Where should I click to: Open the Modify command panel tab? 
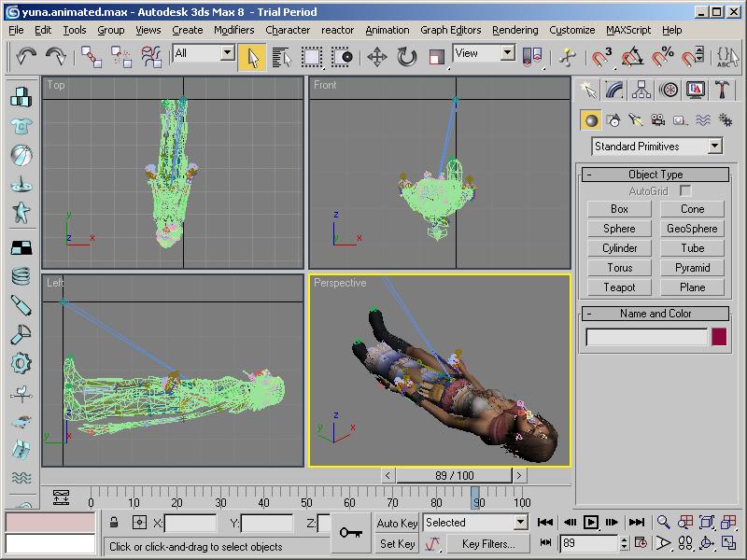[x=614, y=90]
